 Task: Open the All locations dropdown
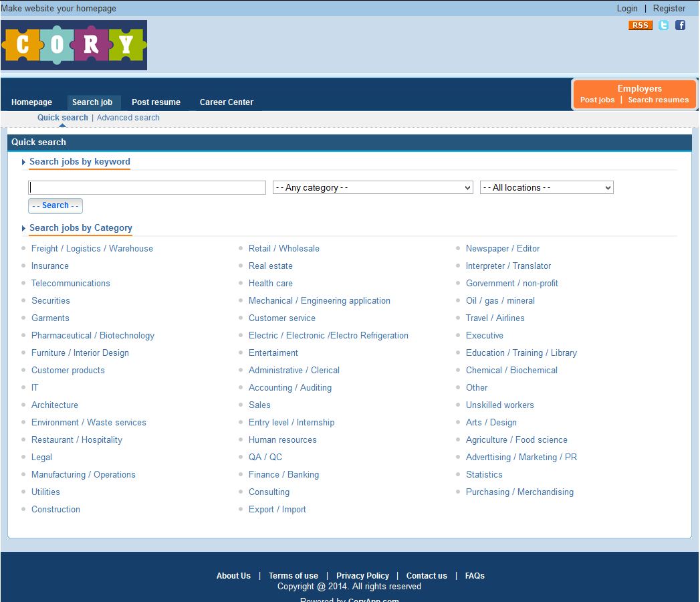click(x=546, y=187)
